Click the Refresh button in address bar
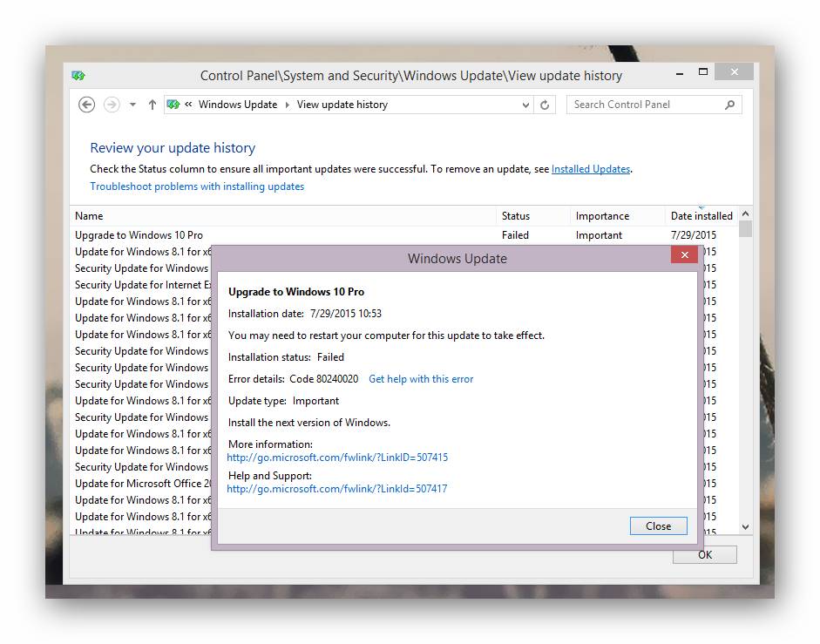 545,105
